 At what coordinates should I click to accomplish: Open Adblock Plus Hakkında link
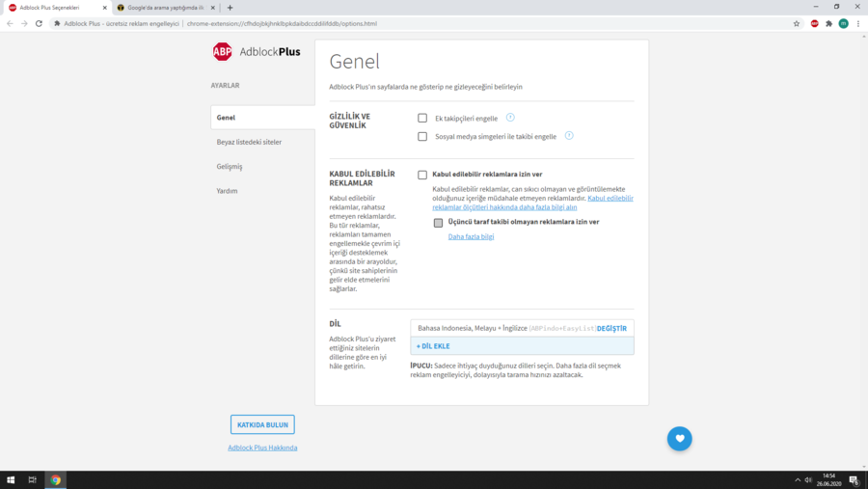click(262, 448)
